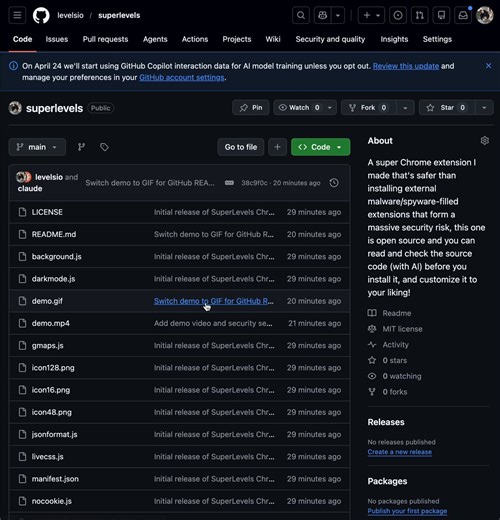The width and height of the screenshot is (500, 520).
Task: Open the nocookie.js file
Action: coord(52,501)
